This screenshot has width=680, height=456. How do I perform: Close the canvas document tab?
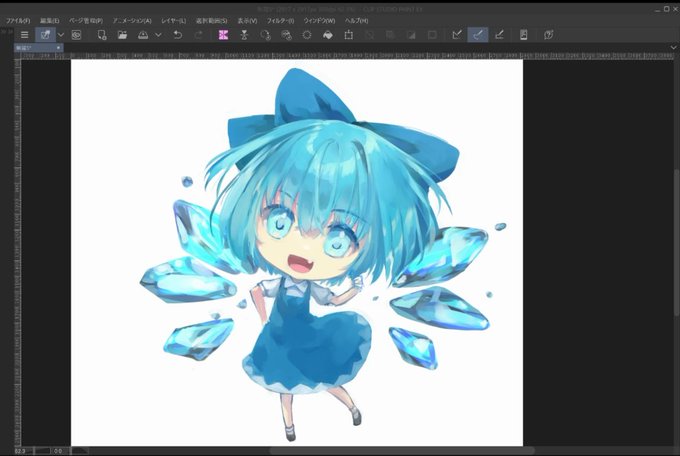(x=59, y=48)
